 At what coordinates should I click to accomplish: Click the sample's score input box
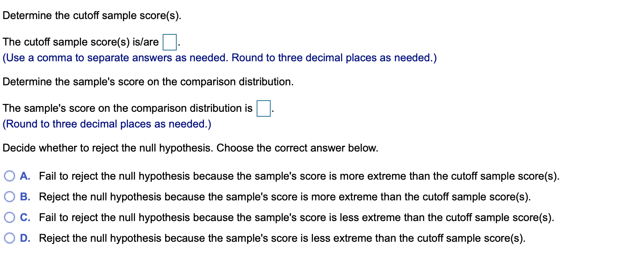point(263,108)
